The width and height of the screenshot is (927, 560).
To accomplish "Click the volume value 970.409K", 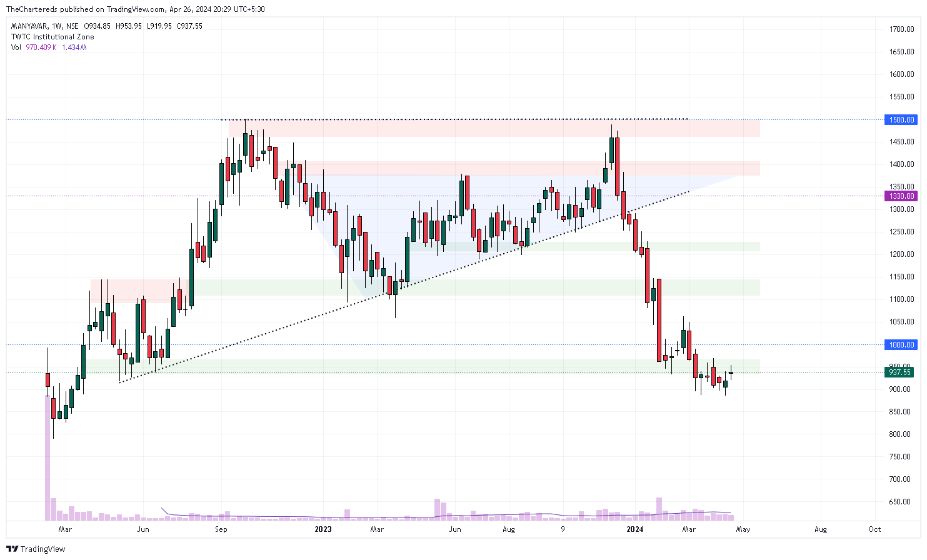I will point(41,47).
